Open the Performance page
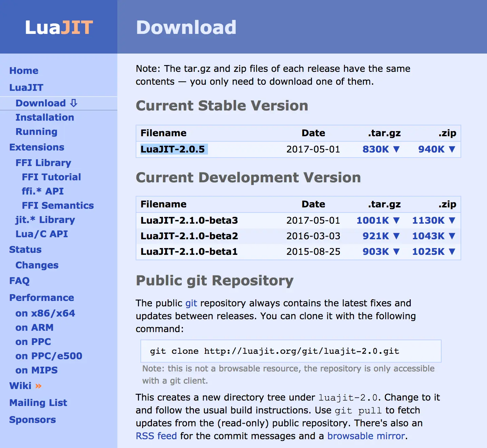487x448 pixels. pyautogui.click(x=42, y=298)
